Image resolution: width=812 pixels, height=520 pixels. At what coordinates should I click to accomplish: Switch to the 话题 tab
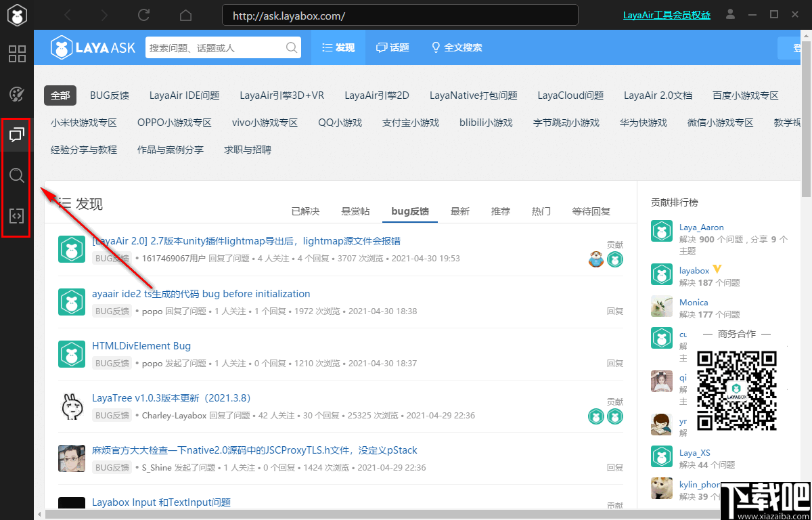392,47
